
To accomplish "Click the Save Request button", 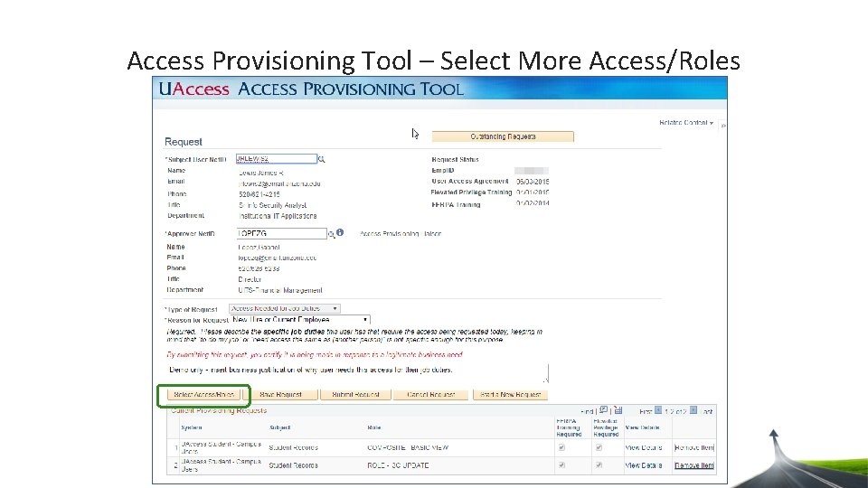I will coord(280,395).
